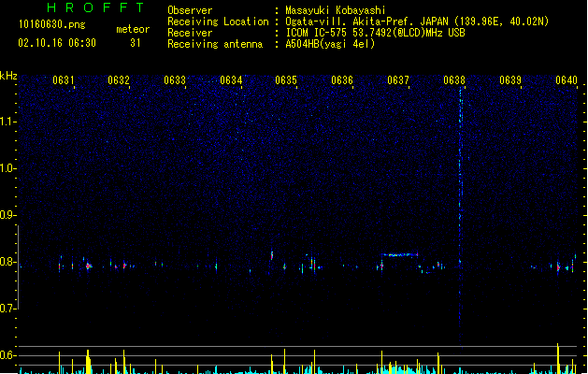Click the meteor echo above 0.8 kHz near 0635
The width and height of the screenshot is (588, 374).
(x=272, y=255)
